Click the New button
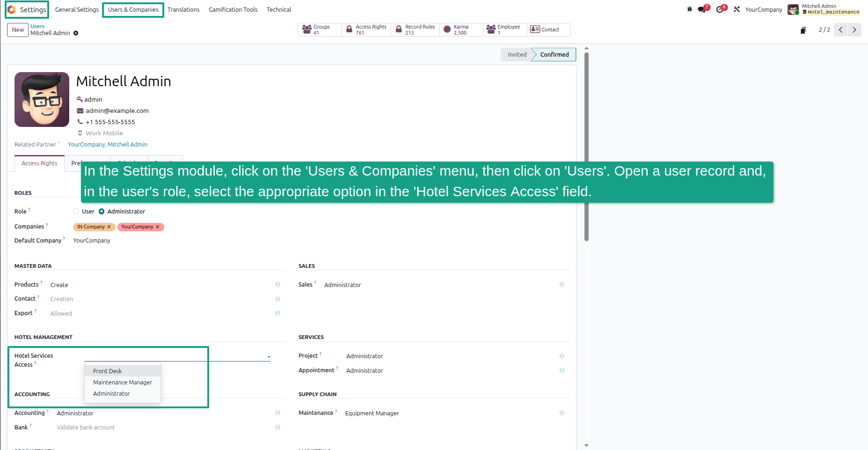 pyautogui.click(x=18, y=30)
